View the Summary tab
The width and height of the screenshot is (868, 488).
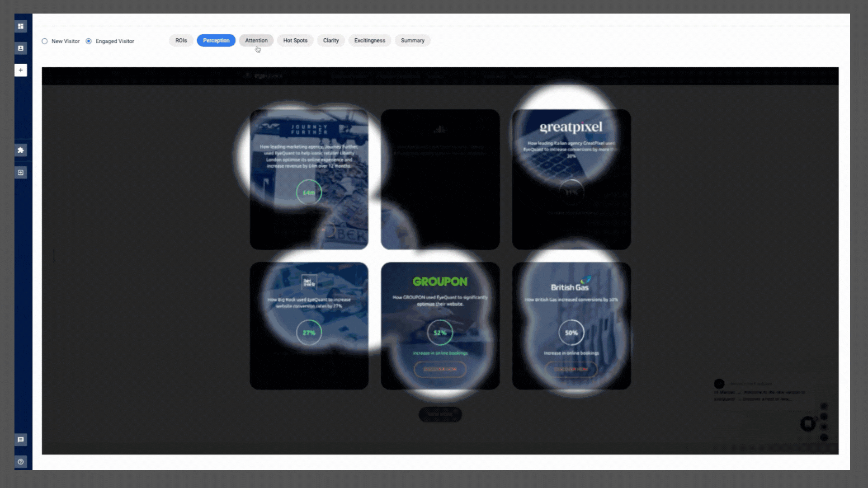[x=412, y=40]
